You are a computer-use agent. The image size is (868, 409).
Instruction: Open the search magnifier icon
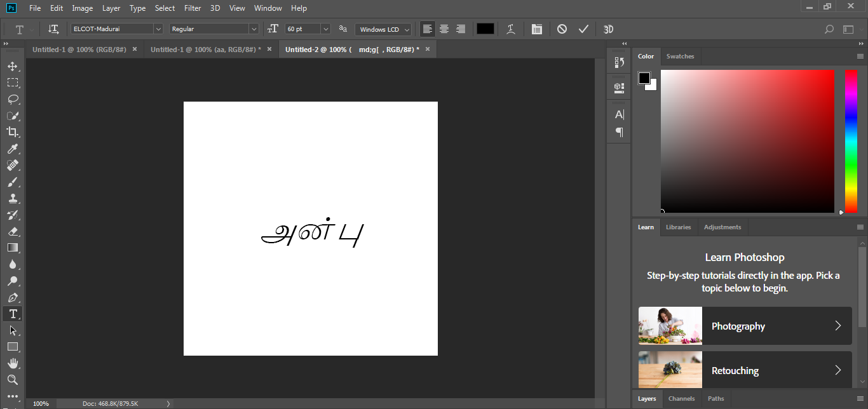[829, 29]
